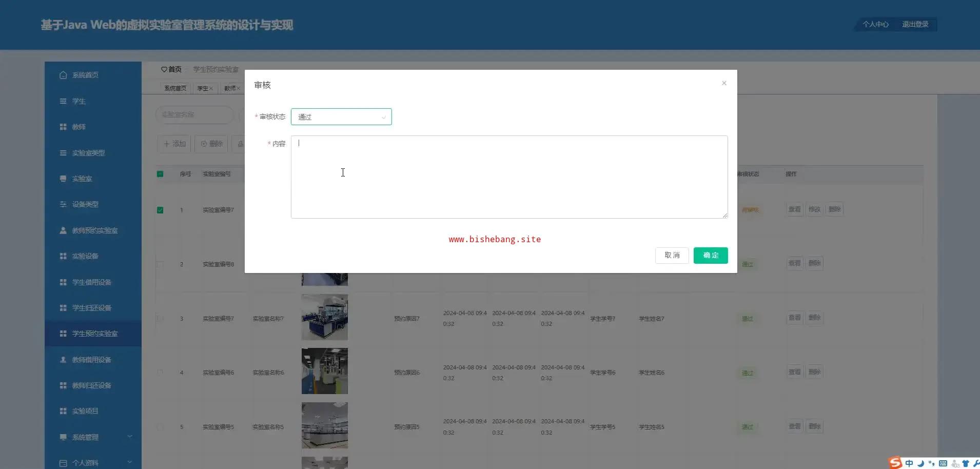The width and height of the screenshot is (980, 469).
Task: Click the 添加 add button
Action: 174,144
